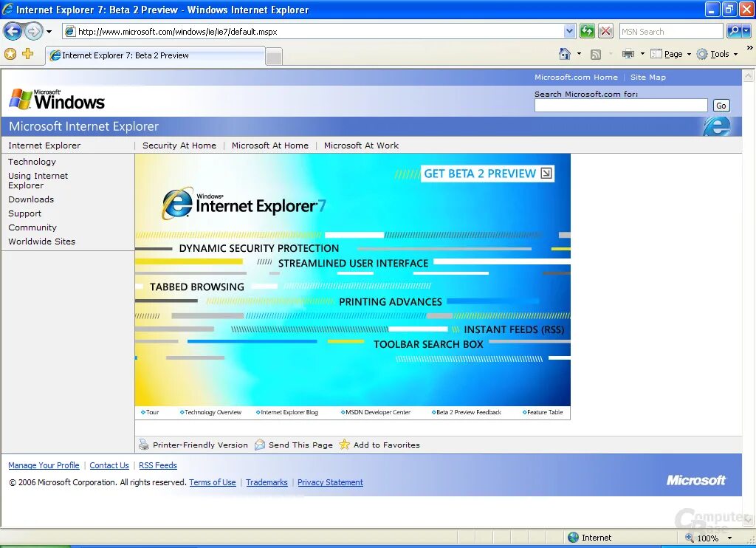Viewport: 756px width, 548px height.
Task: Click the red Stop loading icon
Action: [605, 32]
